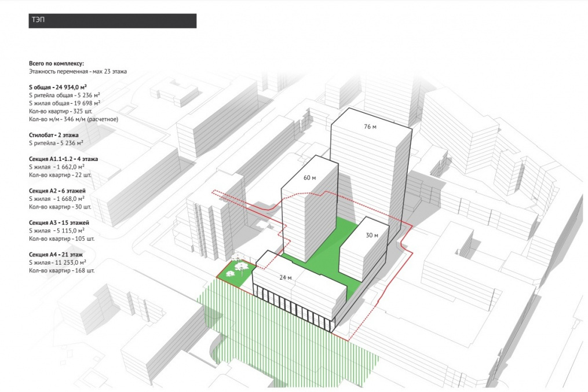Select the 'Всего по комплексу:' heading
Image resolution: width=588 pixels, height=392 pixels.
[56, 63]
